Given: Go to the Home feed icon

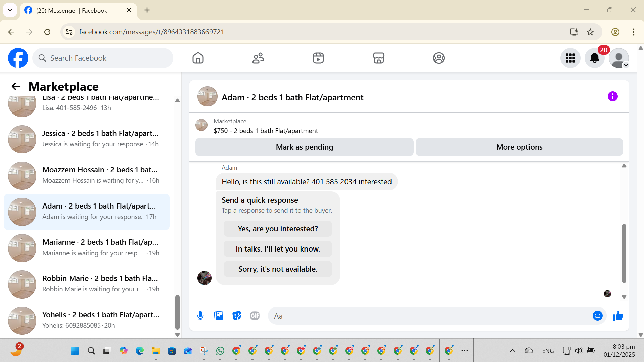Looking at the screenshot, I should [x=198, y=58].
